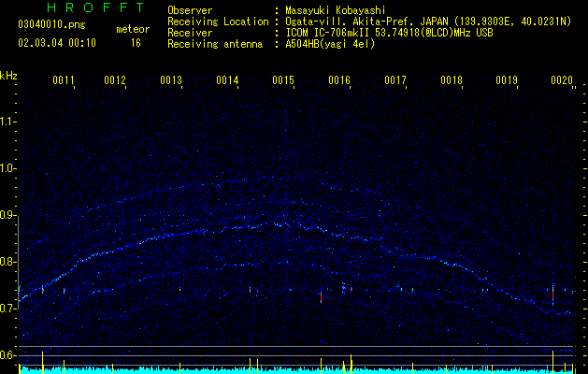Click the HROFFT title text

pos(95,7)
